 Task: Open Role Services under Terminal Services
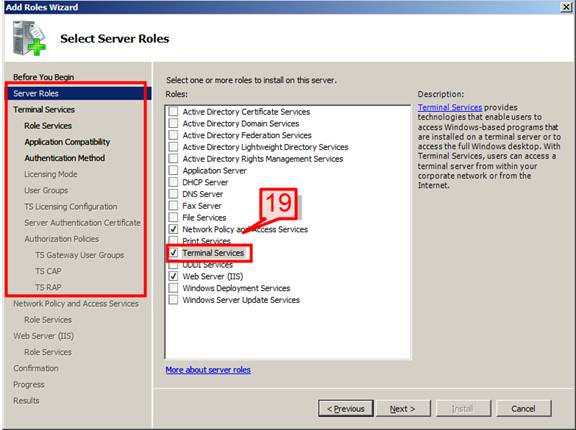point(48,126)
